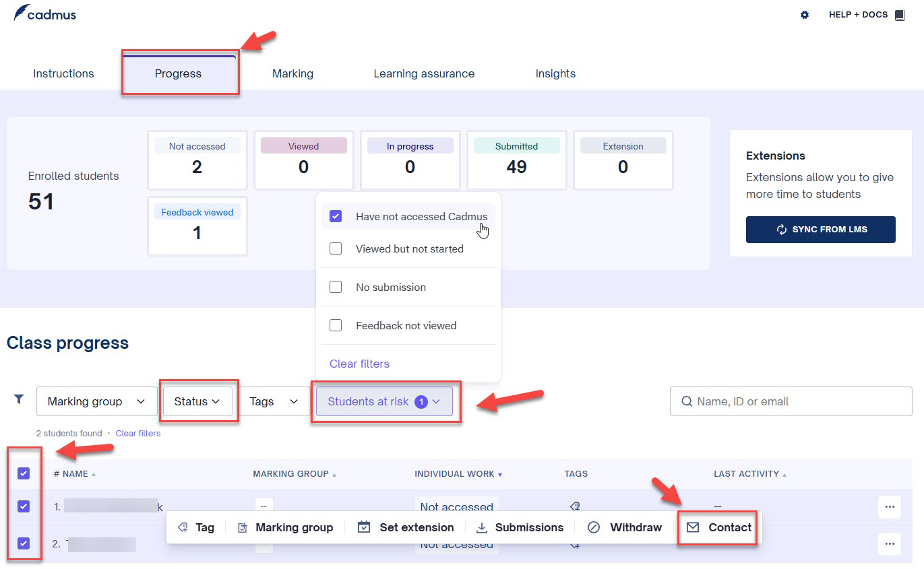Uncheck the student 1 row checkbox
This screenshot has height=569, width=924.
tap(24, 506)
